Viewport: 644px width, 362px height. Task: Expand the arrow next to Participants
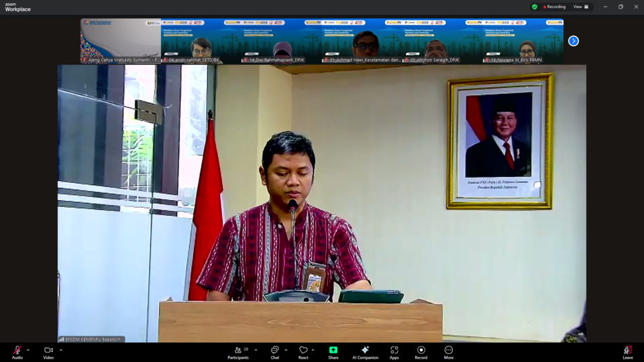256,350
